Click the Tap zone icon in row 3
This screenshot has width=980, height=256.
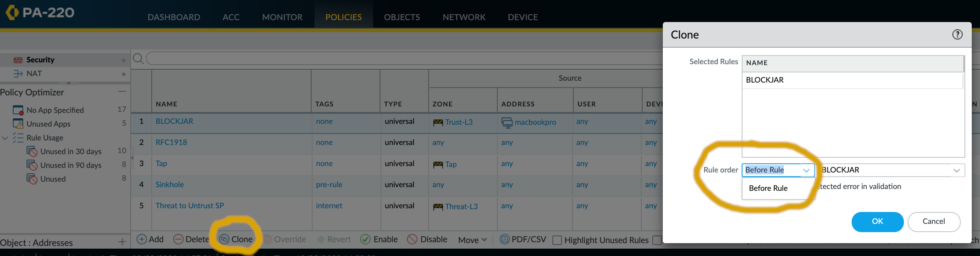[x=438, y=165]
